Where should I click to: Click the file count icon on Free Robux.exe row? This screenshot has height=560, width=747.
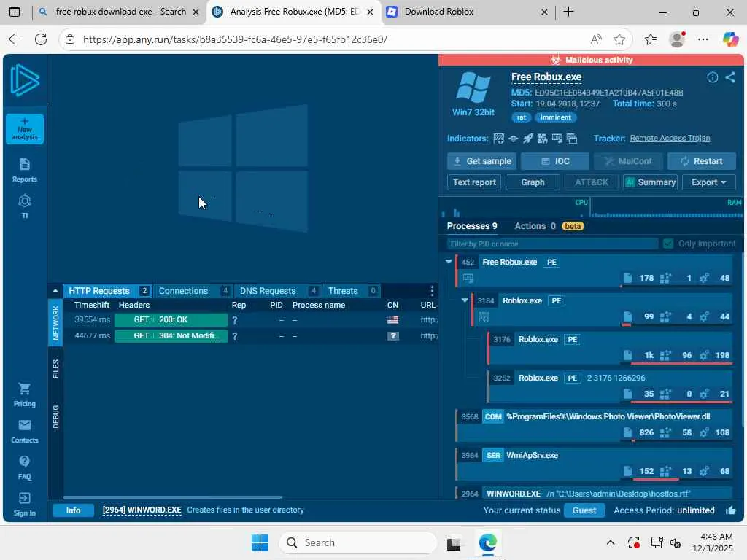pyautogui.click(x=628, y=278)
